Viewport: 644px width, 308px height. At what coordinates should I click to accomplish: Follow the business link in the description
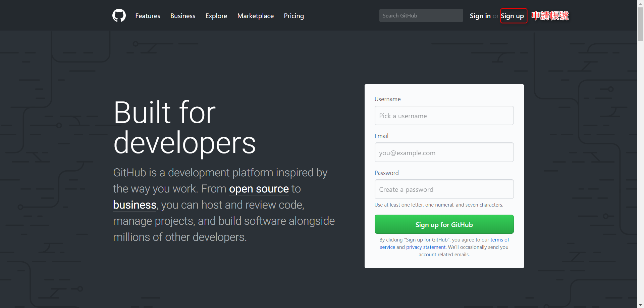[135, 205]
